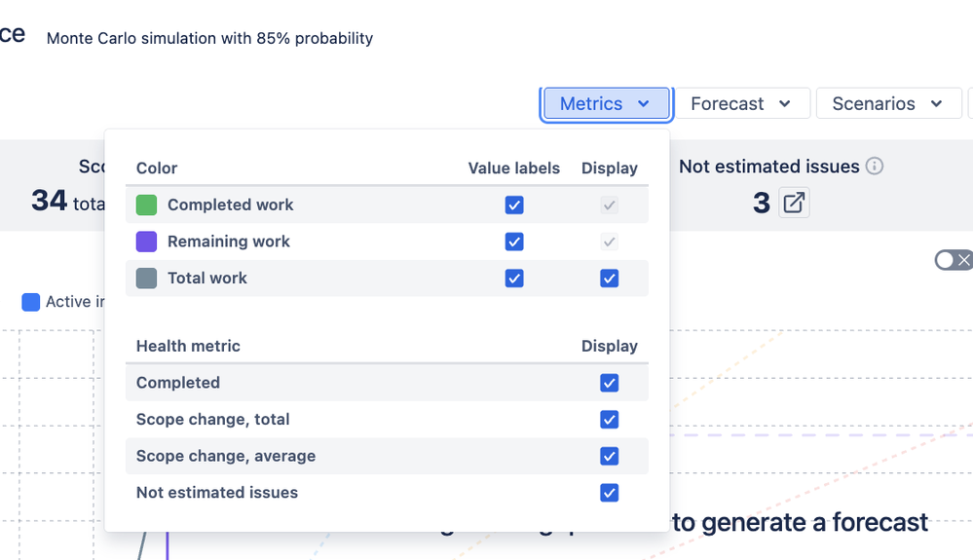Open the not estimated issues external link icon

794,203
